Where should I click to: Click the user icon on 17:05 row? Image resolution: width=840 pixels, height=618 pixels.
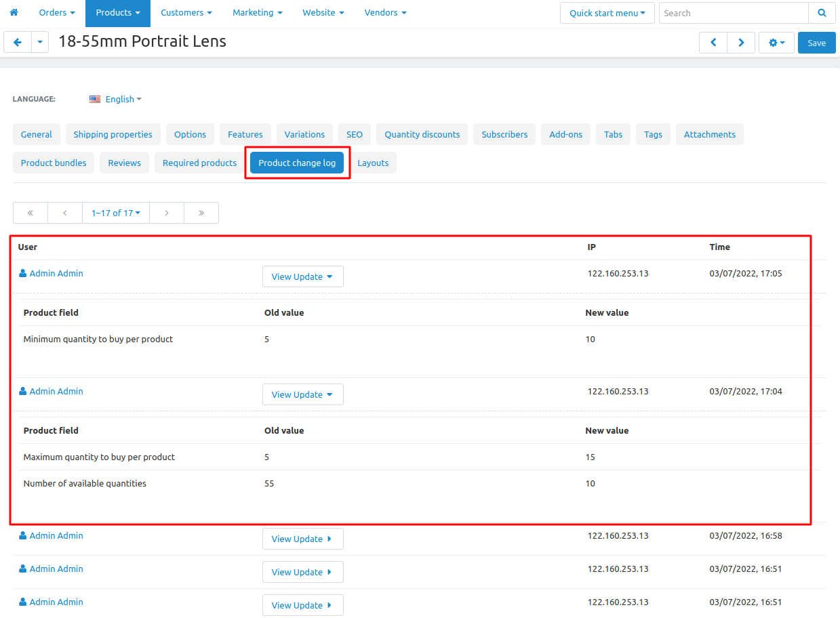pyautogui.click(x=23, y=273)
